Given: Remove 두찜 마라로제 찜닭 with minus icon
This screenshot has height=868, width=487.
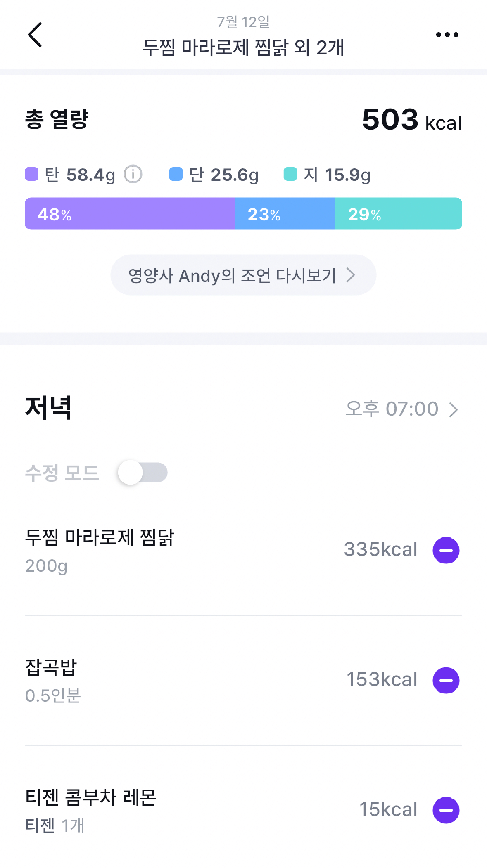Looking at the screenshot, I should (x=446, y=550).
